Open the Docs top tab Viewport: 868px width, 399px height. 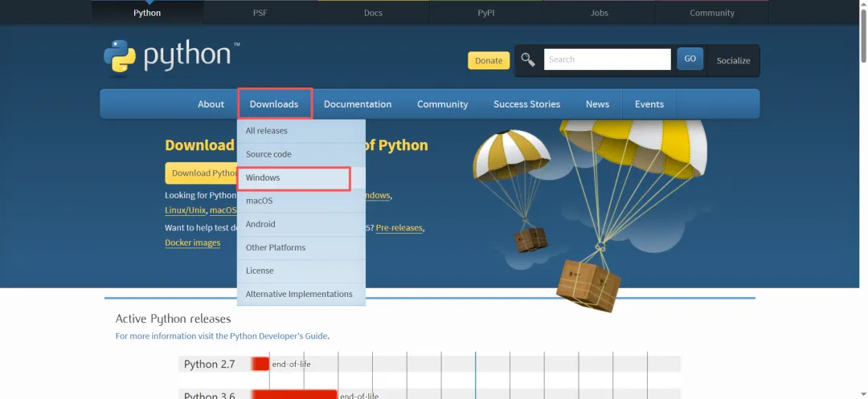coord(373,13)
